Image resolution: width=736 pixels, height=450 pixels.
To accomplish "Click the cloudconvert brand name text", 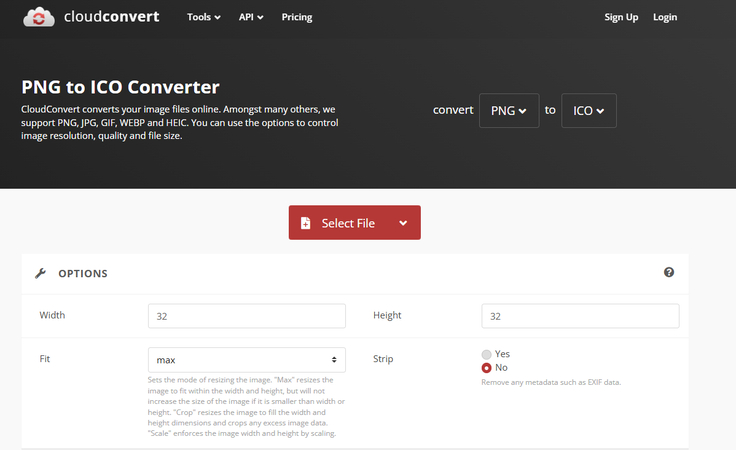I will [112, 16].
